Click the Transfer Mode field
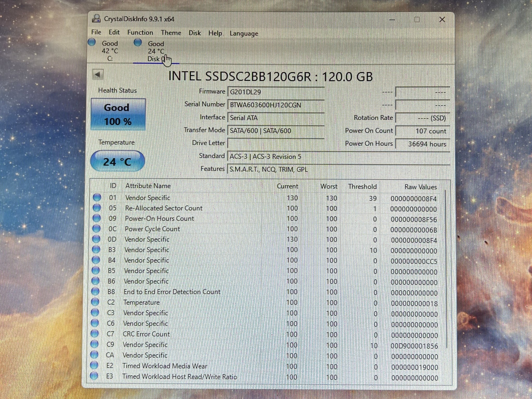 (276, 131)
